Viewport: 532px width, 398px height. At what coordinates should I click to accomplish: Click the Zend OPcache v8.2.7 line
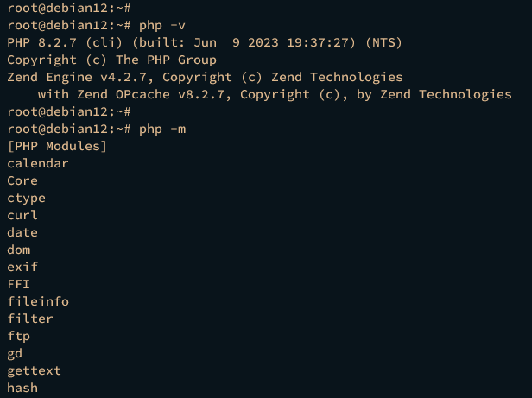point(275,95)
